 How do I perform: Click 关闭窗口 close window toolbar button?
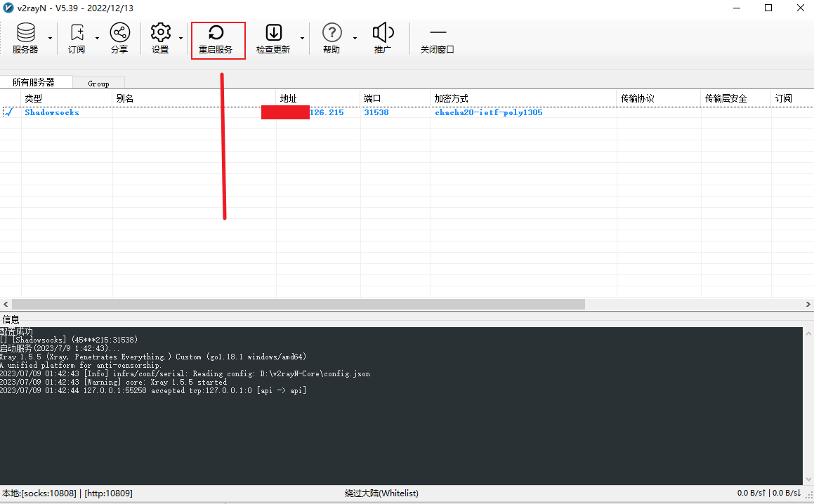point(437,39)
